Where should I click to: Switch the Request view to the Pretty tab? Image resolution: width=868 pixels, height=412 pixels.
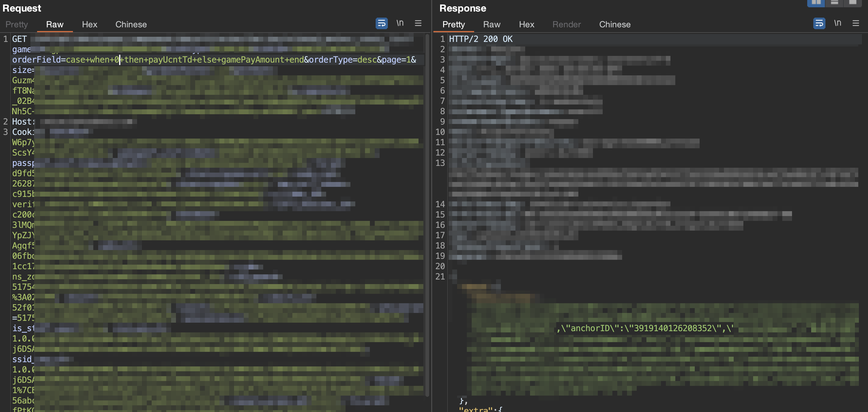click(x=16, y=24)
